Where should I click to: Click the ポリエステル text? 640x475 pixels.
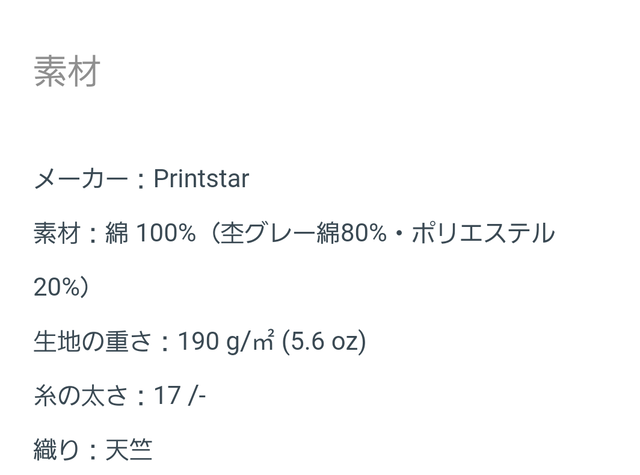483,233
